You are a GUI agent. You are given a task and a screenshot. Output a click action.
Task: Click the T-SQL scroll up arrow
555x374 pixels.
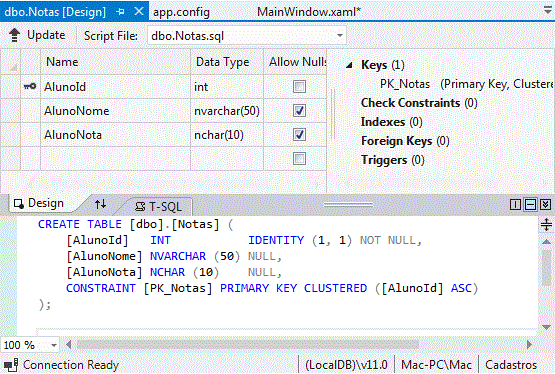(547, 242)
